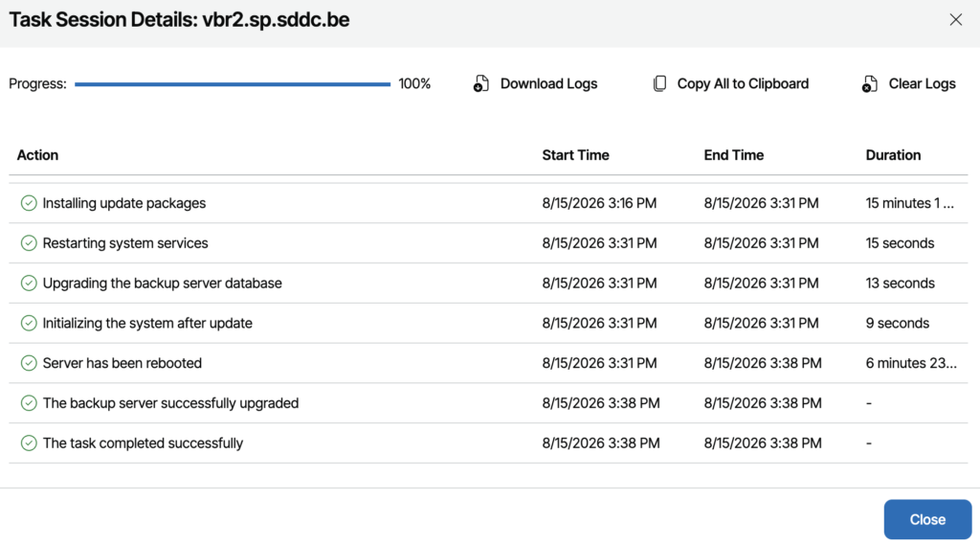The image size is (980, 545).
Task: Click the Action column header
Action: (37, 155)
